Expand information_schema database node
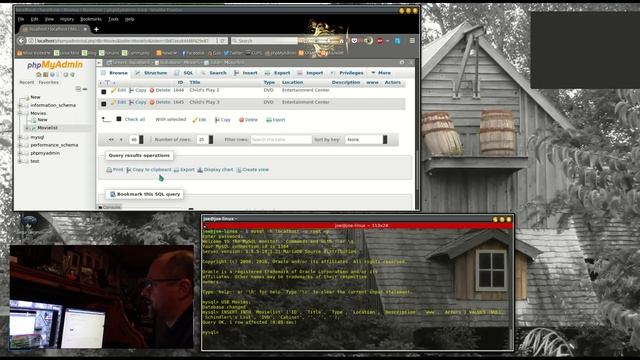Image resolution: width=640 pixels, height=360 pixels. coord(20,105)
